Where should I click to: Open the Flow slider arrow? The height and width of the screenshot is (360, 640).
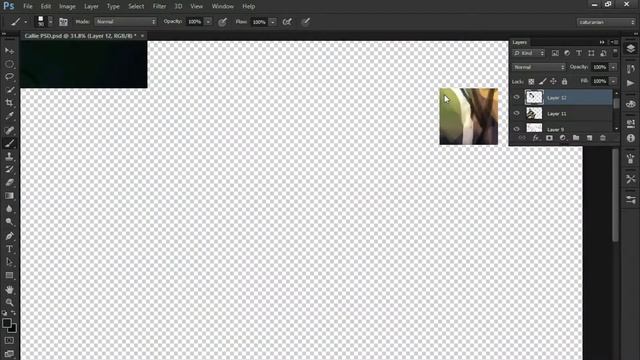click(273, 22)
